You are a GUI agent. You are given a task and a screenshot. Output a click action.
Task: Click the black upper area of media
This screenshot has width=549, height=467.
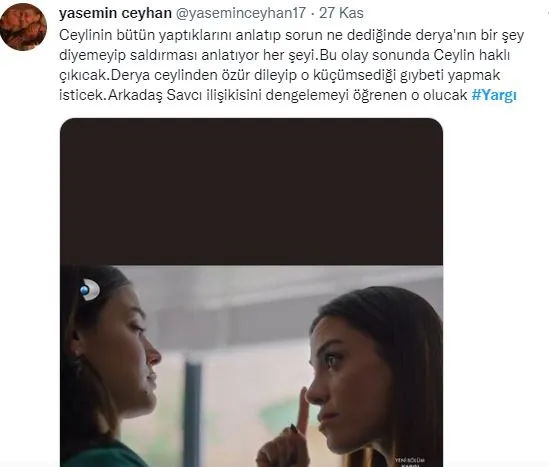(x=251, y=191)
